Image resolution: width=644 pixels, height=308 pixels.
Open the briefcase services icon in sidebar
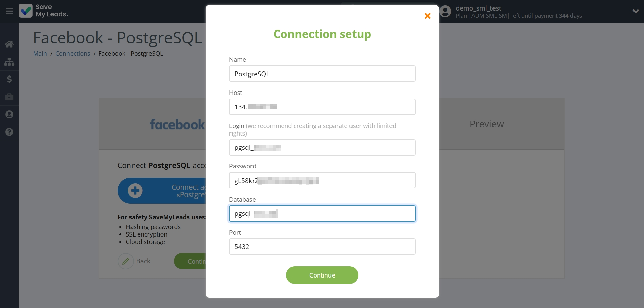coord(9,97)
